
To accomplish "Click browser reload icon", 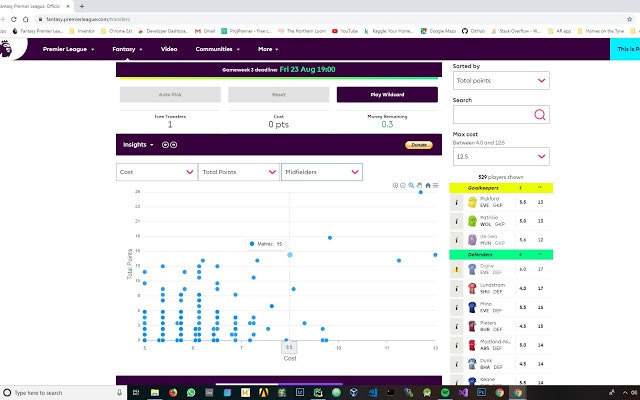I will [x=13, y=19].
